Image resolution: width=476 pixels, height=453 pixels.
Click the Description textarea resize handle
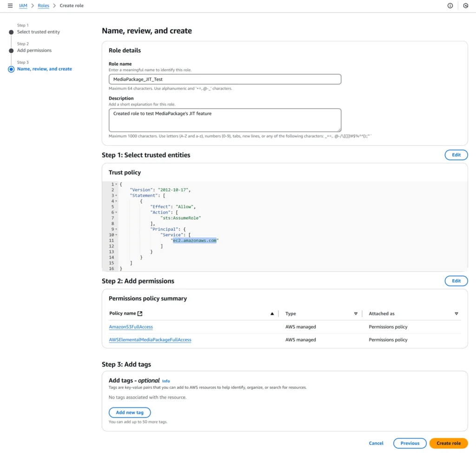339,130
